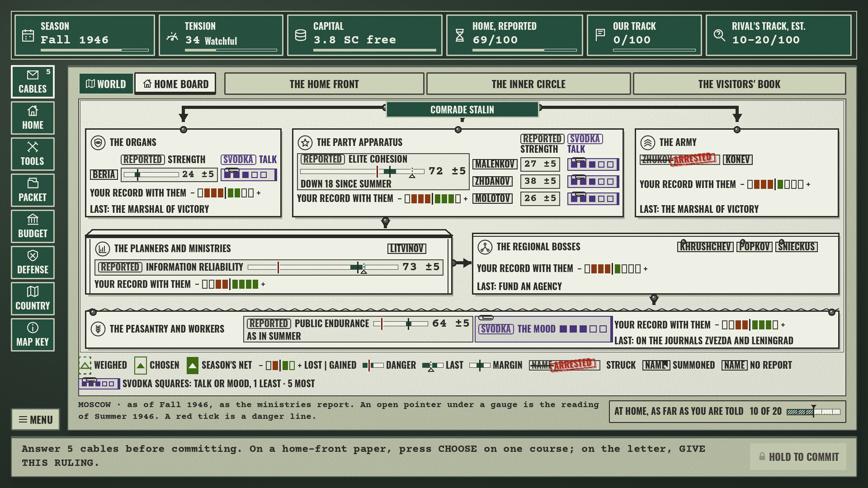
Task: Select the Litvinov name tag
Action: pyautogui.click(x=406, y=249)
